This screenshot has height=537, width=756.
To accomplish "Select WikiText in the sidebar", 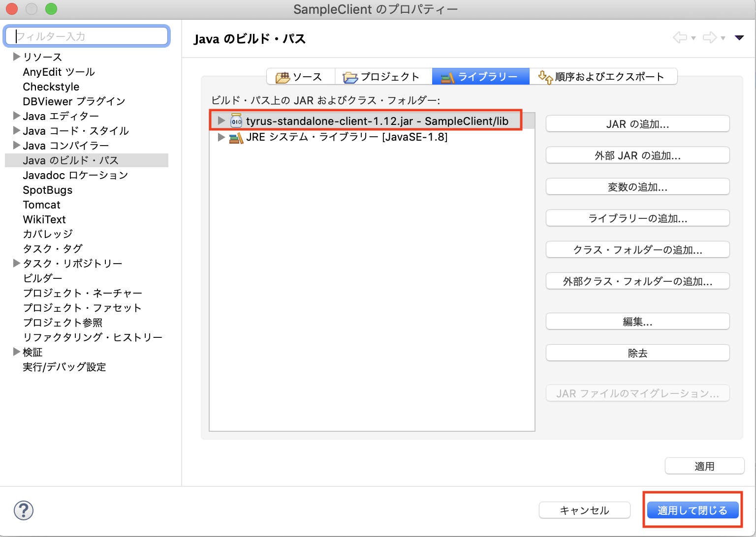I will (x=44, y=219).
